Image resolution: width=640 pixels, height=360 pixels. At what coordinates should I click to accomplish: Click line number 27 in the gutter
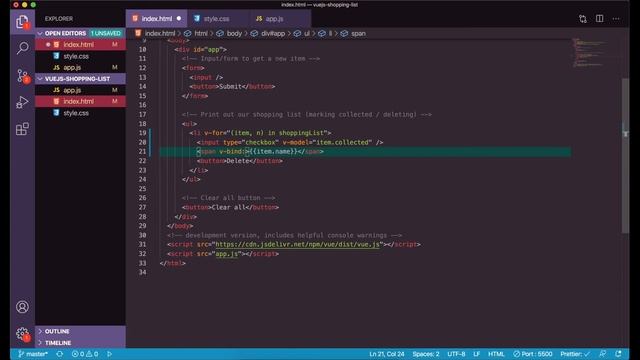click(142, 207)
